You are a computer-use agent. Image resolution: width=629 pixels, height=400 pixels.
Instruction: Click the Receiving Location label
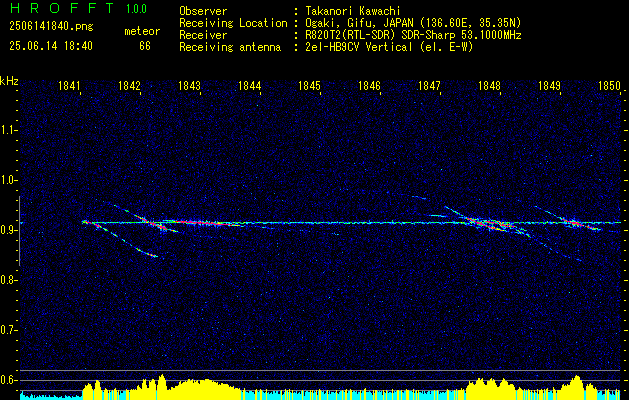[x=233, y=23]
